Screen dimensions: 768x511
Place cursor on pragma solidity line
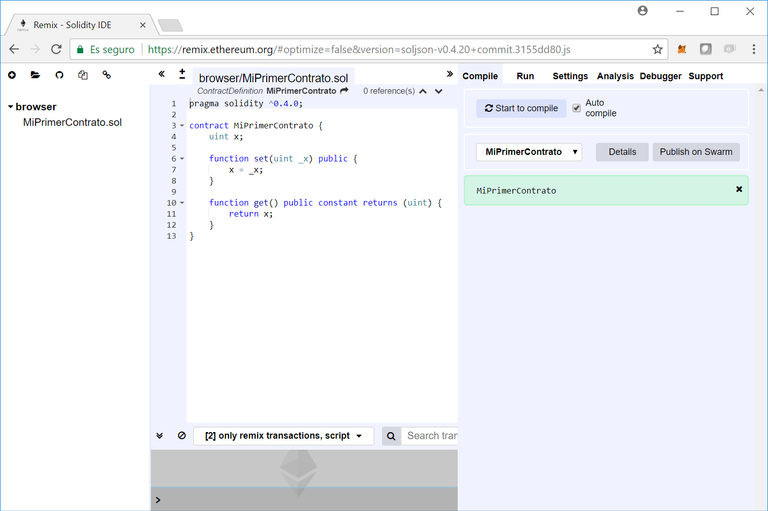click(246, 103)
